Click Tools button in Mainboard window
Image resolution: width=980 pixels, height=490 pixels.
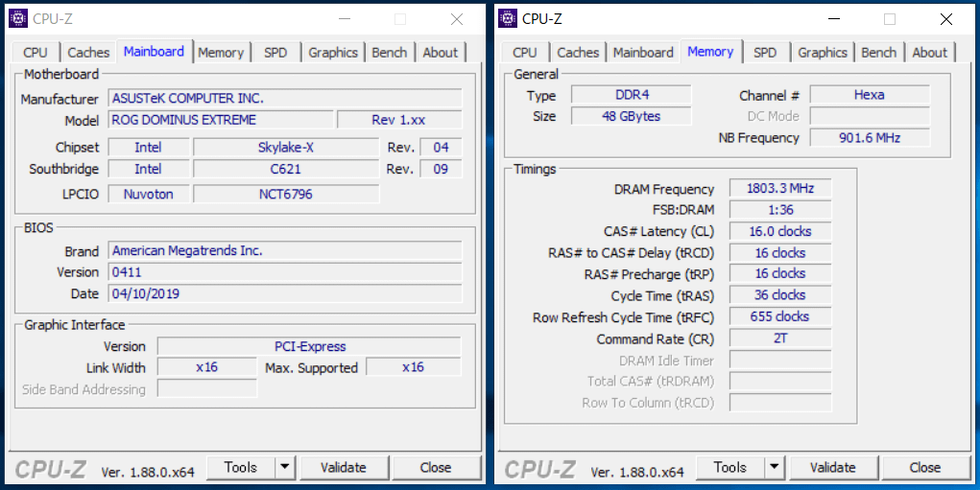click(x=241, y=468)
